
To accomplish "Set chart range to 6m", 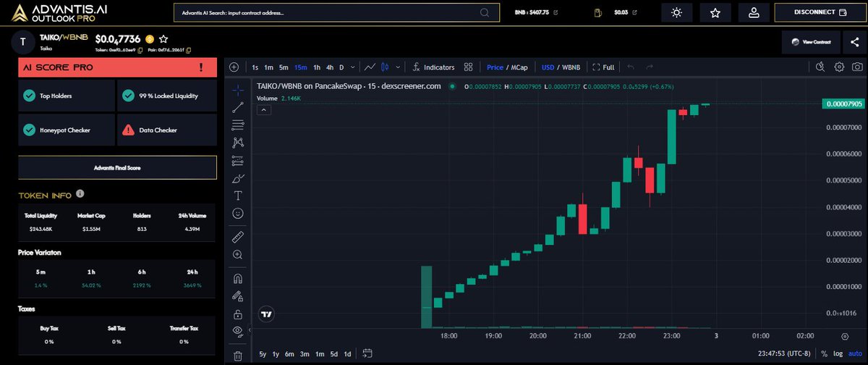I will coord(289,354).
